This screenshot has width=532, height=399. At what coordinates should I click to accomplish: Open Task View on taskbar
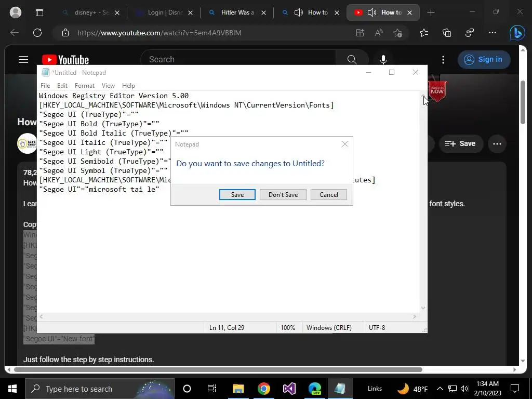point(212,389)
